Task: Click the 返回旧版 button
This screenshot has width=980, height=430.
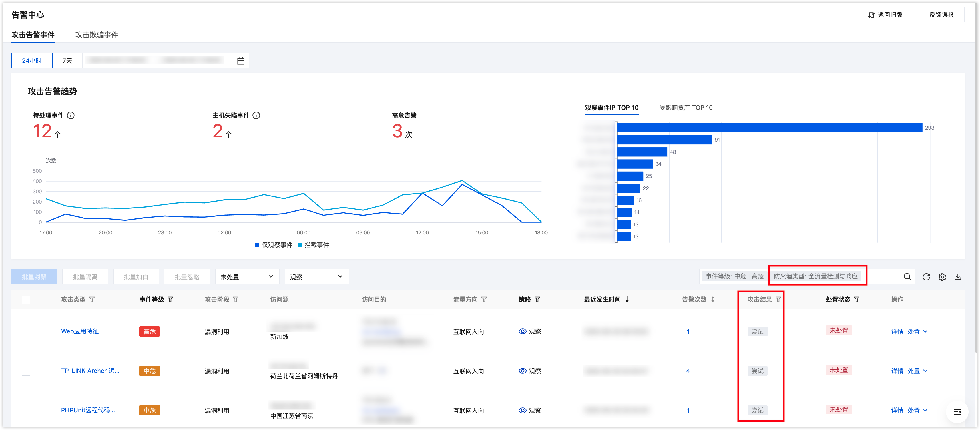Action: [x=885, y=15]
